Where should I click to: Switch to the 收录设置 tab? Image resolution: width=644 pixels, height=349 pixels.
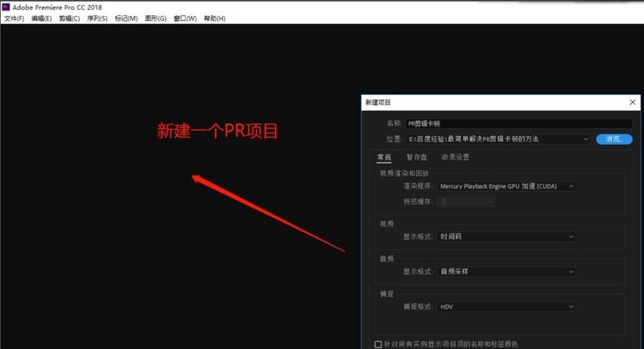(x=455, y=157)
